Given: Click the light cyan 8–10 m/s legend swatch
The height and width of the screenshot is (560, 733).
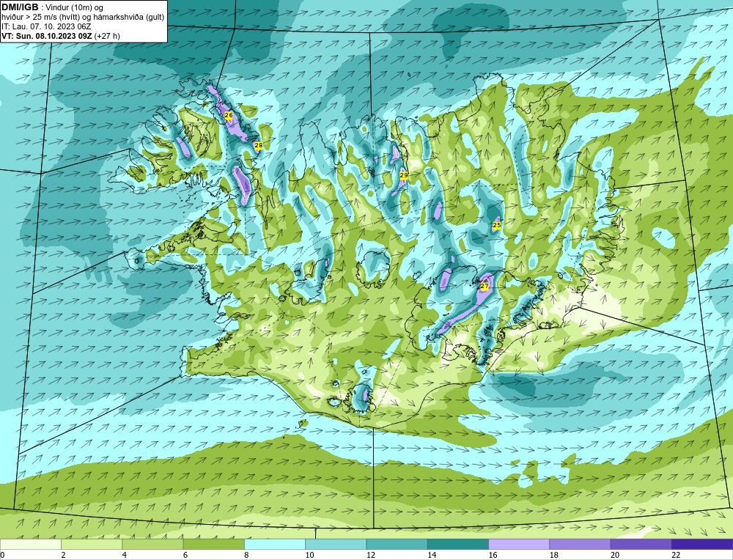Looking at the screenshot, I should point(275,544).
